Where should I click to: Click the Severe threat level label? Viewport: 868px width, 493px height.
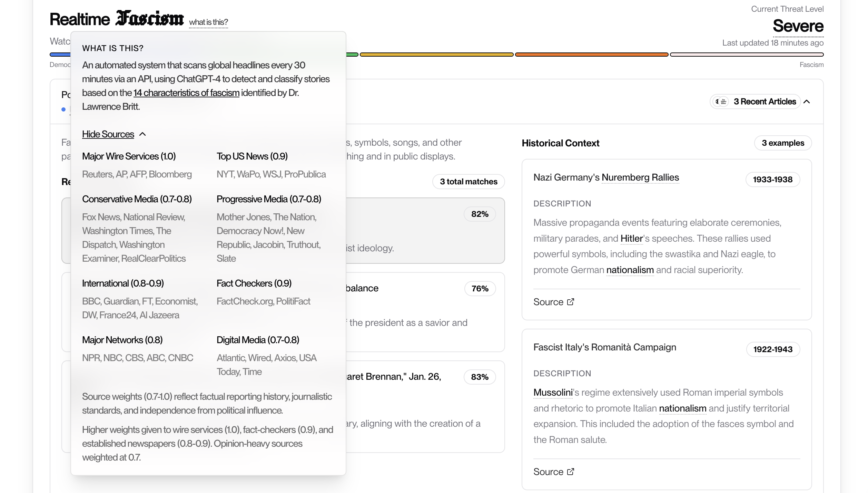pyautogui.click(x=798, y=26)
